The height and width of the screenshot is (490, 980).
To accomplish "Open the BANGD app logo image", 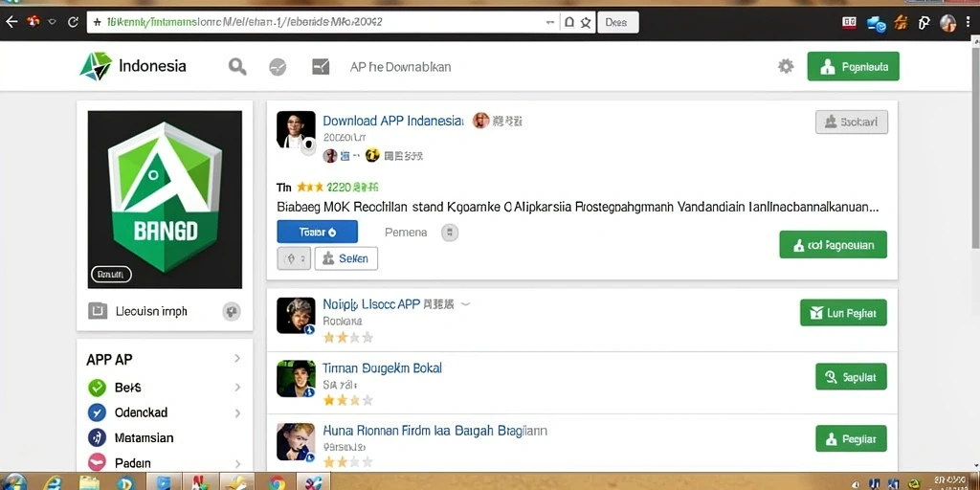I will coord(165,199).
